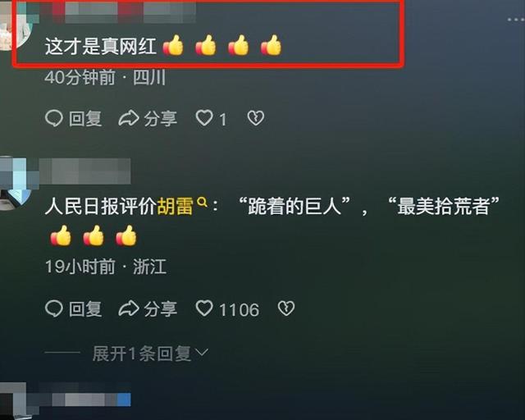Share arrow icon under the 四川 comment

(129, 118)
